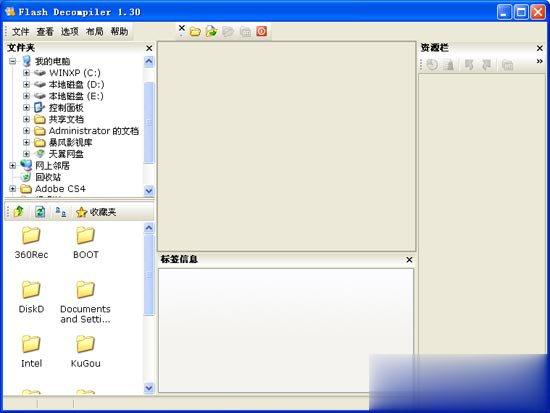
Task: Minimize the Flash Decompiler window
Action: (x=504, y=12)
